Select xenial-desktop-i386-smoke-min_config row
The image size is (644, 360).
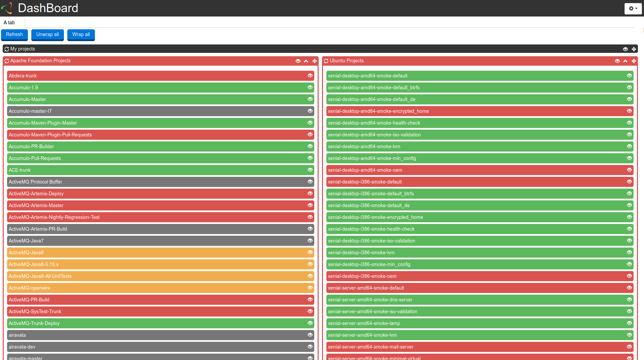tap(480, 264)
